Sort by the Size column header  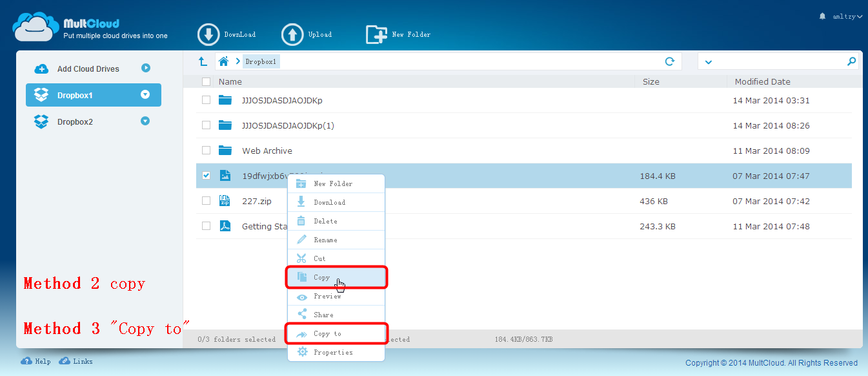(651, 82)
